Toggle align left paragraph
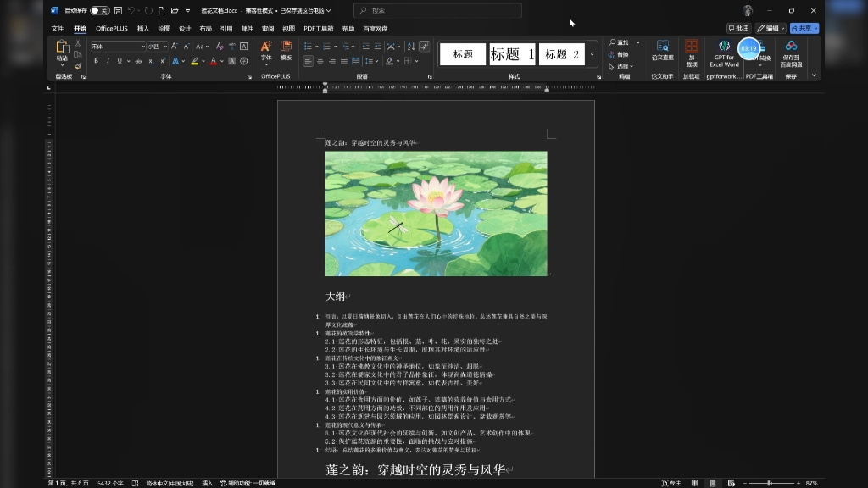This screenshot has height=488, width=868. [x=309, y=61]
